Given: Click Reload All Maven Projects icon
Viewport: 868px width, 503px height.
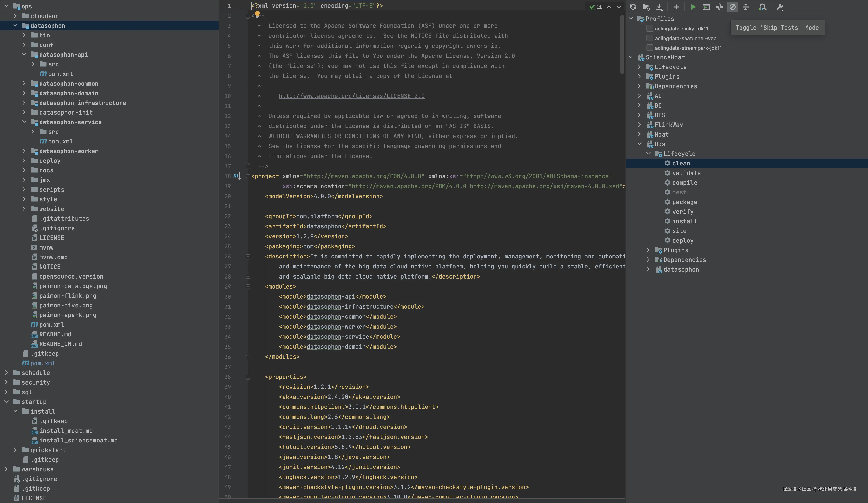Looking at the screenshot, I should (x=633, y=7).
